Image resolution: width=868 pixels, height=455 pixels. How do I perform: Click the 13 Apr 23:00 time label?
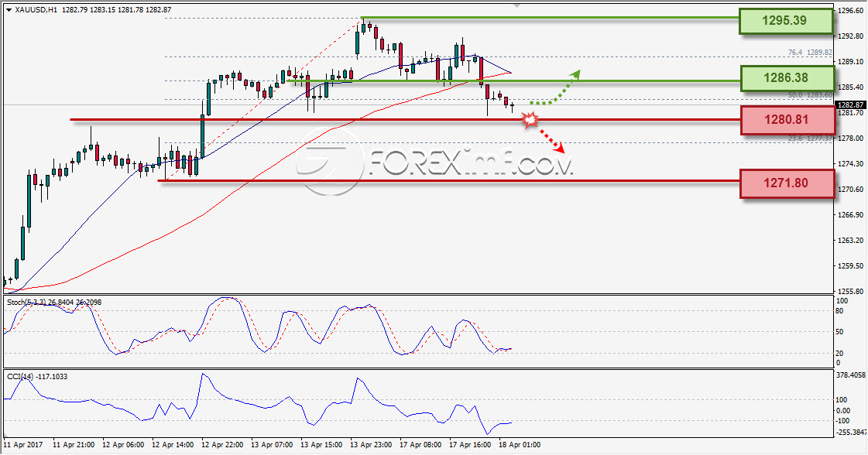(371, 444)
